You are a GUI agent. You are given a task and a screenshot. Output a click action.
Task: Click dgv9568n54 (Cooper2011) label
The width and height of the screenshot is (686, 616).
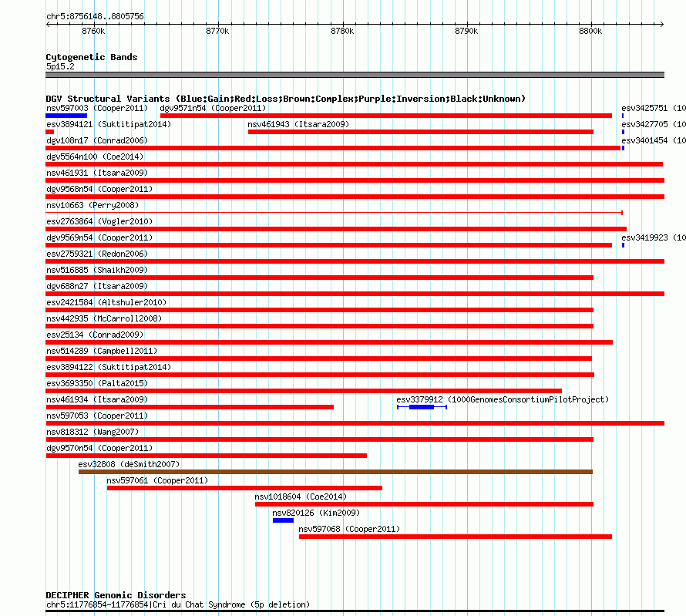tap(99, 189)
